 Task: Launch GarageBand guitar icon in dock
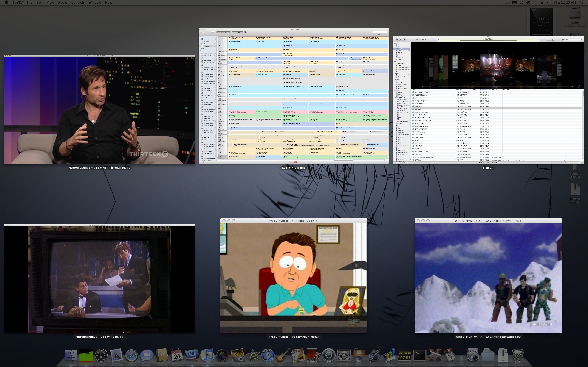pyautogui.click(x=283, y=355)
